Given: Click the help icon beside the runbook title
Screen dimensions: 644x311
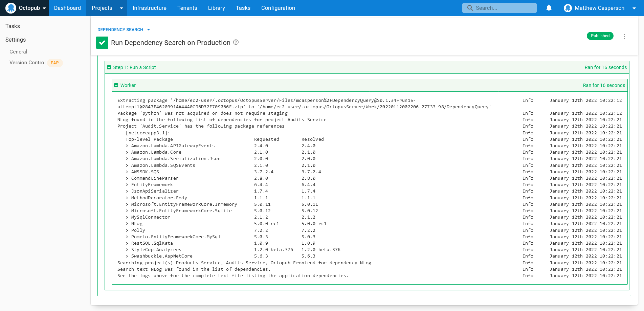Looking at the screenshot, I should click(236, 42).
